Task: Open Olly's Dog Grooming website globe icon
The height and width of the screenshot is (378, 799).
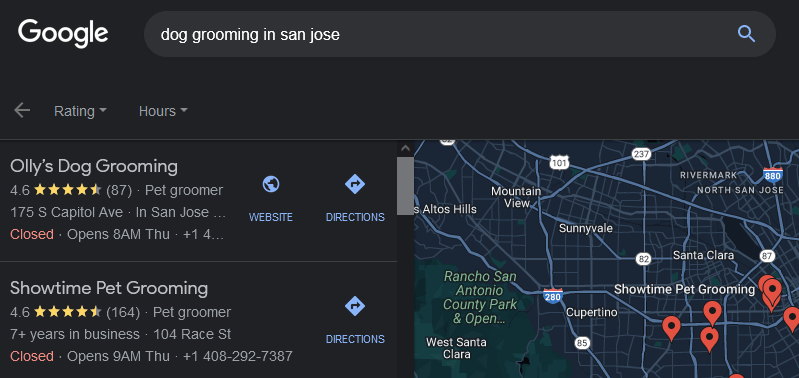Action: (271, 184)
